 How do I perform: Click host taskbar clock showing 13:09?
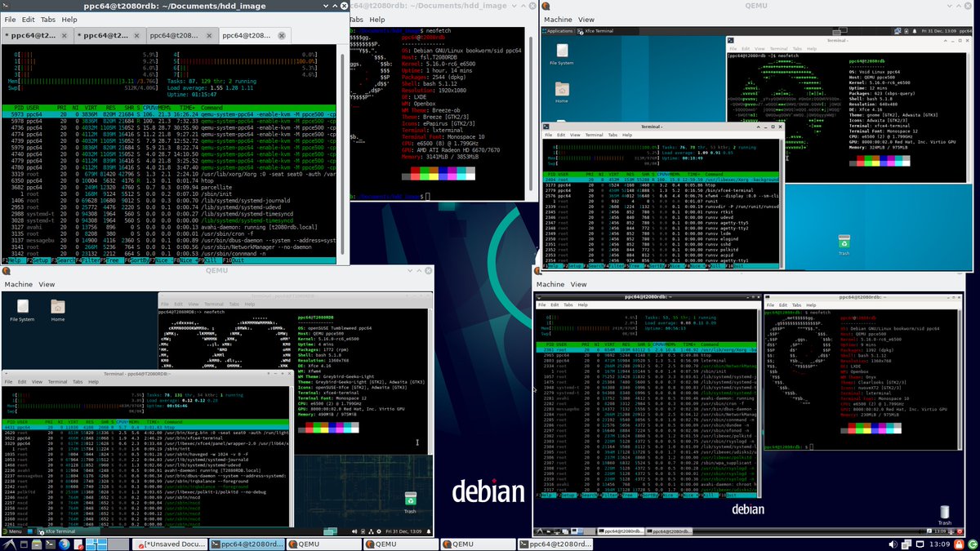[942, 544]
